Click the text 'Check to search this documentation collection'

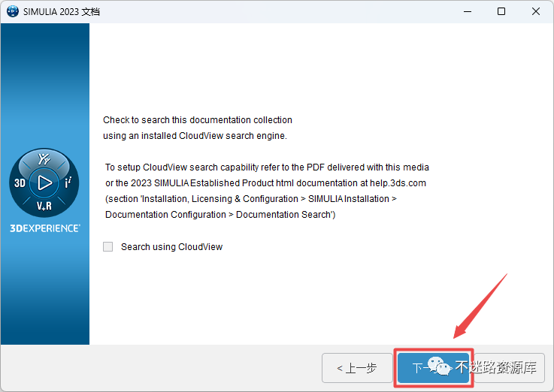coord(198,120)
